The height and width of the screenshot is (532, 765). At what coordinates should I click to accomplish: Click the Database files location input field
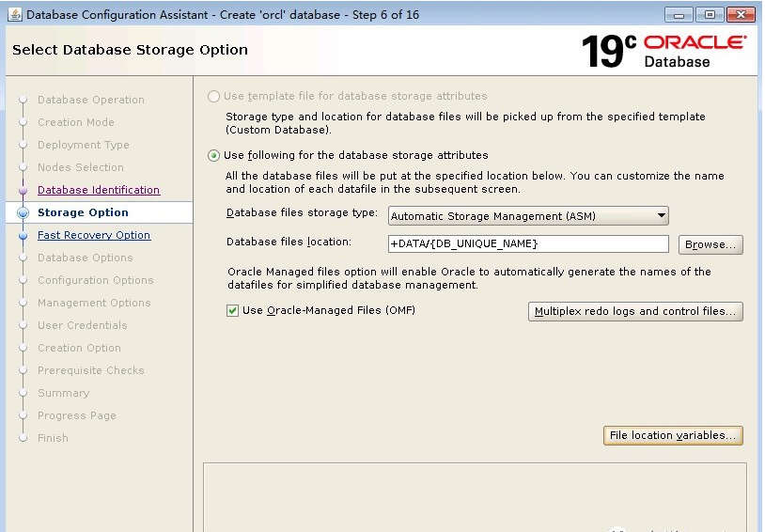pyautogui.click(x=528, y=243)
